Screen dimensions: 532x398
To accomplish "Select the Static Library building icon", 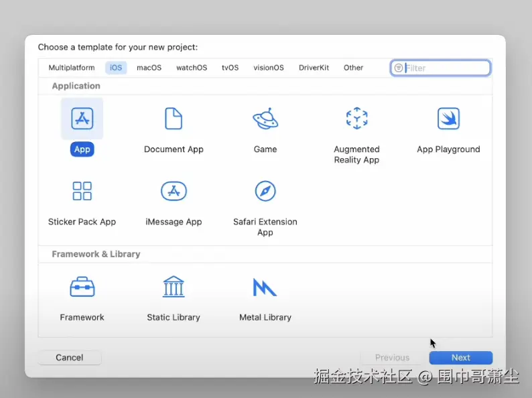I will (x=174, y=287).
